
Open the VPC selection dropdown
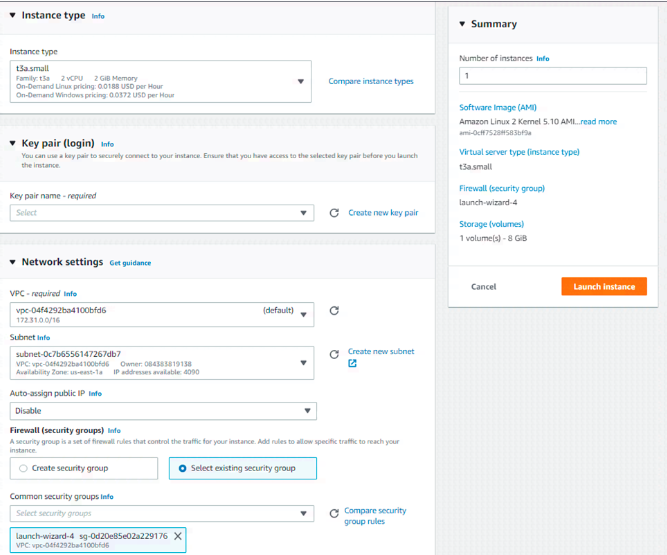click(162, 314)
